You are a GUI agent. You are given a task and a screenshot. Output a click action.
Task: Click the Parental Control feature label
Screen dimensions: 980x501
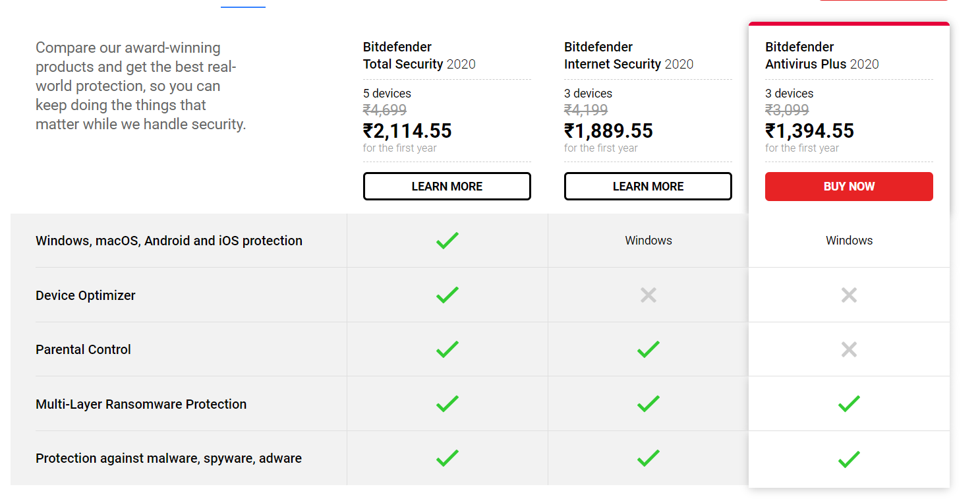[x=83, y=349]
